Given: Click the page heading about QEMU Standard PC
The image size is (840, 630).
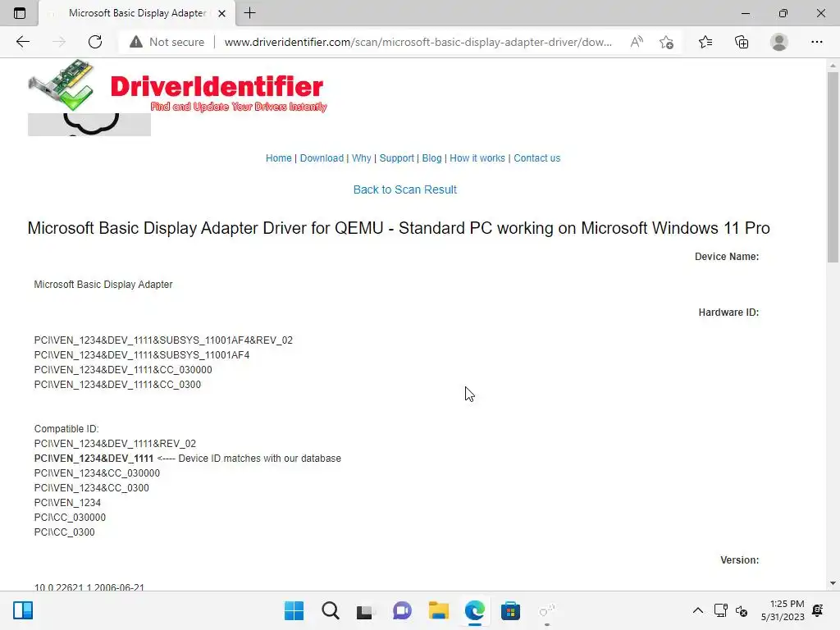Looking at the screenshot, I should click(x=399, y=228).
